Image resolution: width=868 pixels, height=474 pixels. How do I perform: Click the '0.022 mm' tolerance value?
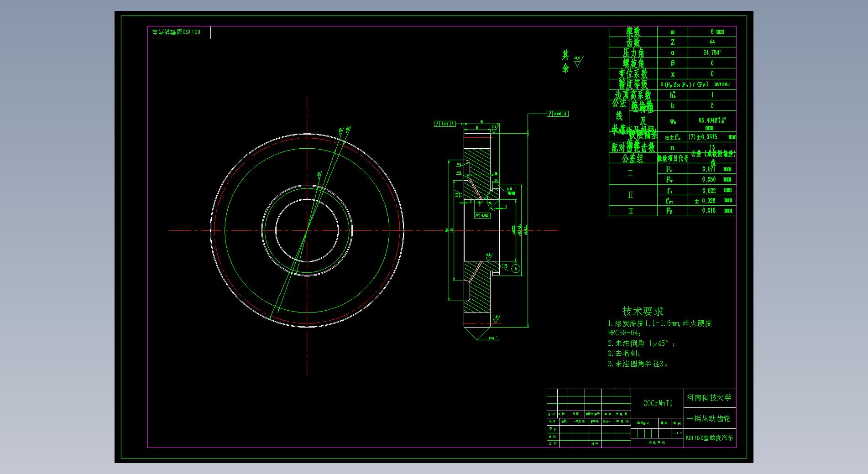click(716, 191)
